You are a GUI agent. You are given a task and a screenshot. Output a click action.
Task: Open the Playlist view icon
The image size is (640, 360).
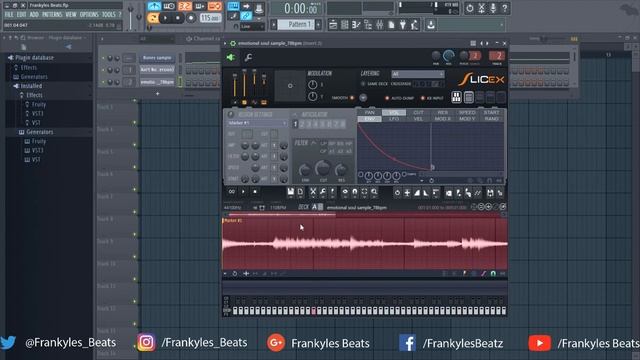pos(333,25)
